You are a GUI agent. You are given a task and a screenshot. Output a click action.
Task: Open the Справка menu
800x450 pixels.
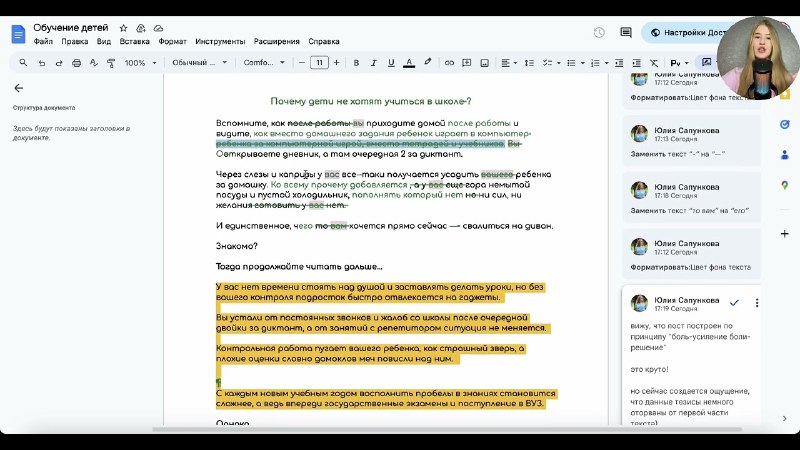click(x=324, y=41)
